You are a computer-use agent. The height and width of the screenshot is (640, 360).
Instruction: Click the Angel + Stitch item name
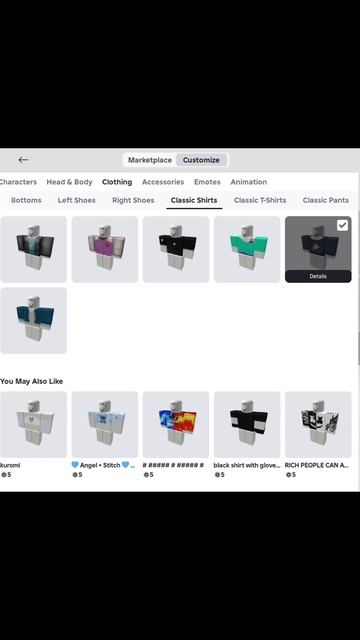pyautogui.click(x=103, y=465)
